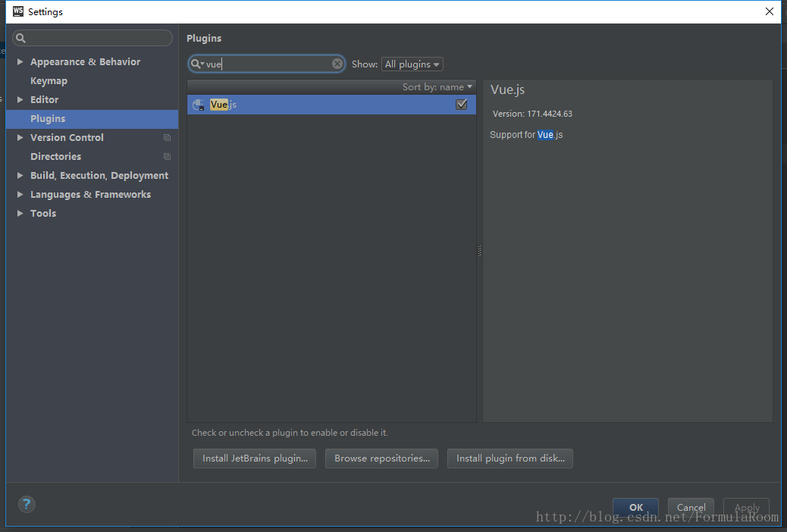The width and height of the screenshot is (787, 532).
Task: Confirm settings with OK button
Action: pyautogui.click(x=636, y=507)
